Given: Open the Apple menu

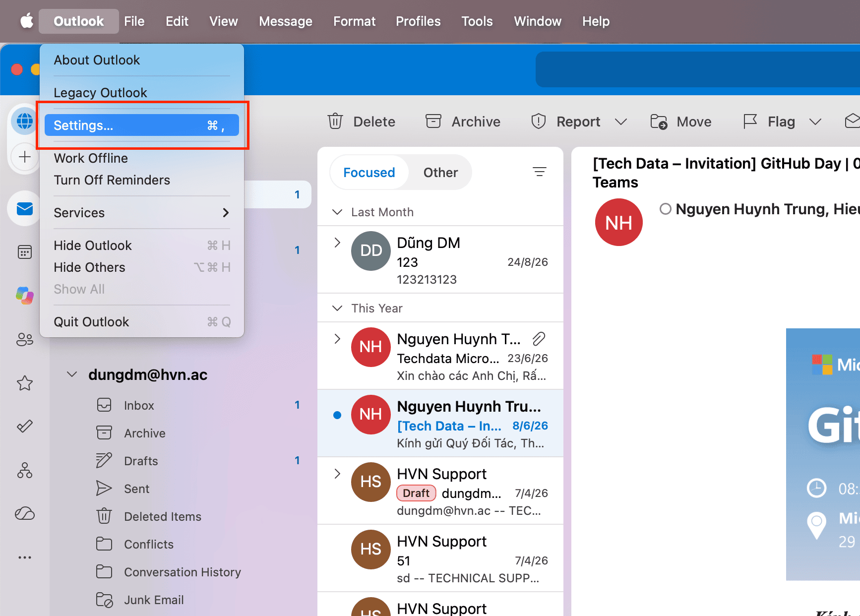Looking at the screenshot, I should tap(27, 21).
